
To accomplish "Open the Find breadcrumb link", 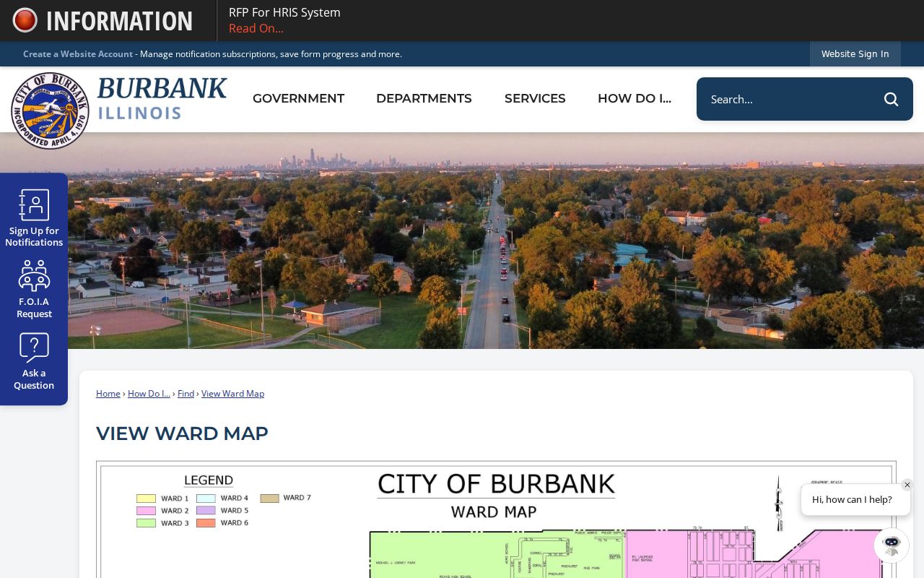I will click(x=186, y=394).
